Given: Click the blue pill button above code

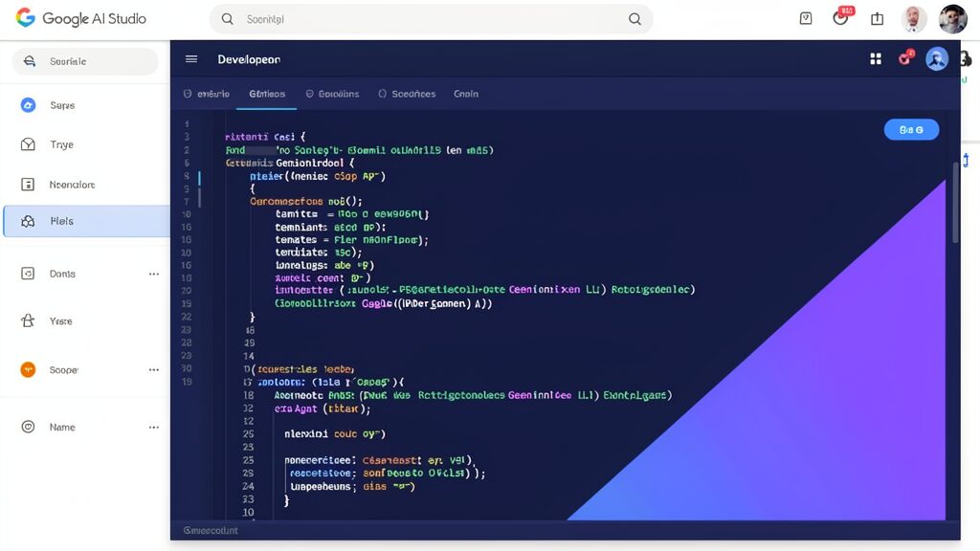Looking at the screenshot, I should (x=911, y=129).
